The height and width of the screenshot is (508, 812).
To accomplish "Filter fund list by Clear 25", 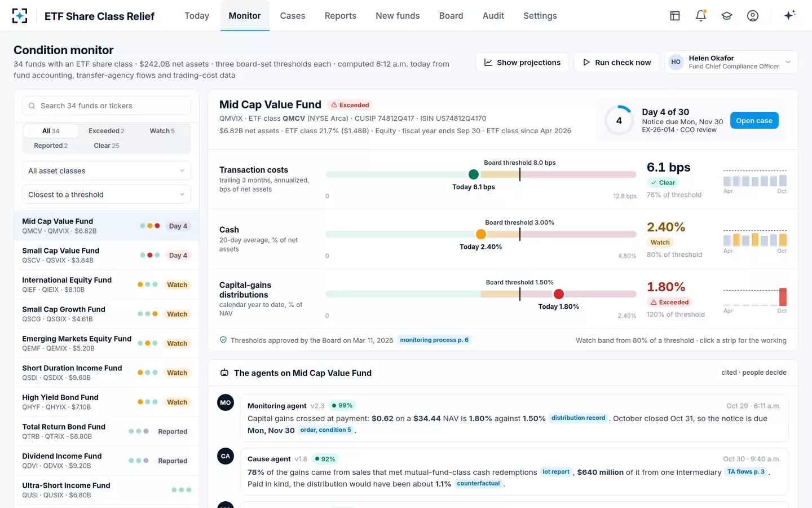I will click(x=107, y=146).
